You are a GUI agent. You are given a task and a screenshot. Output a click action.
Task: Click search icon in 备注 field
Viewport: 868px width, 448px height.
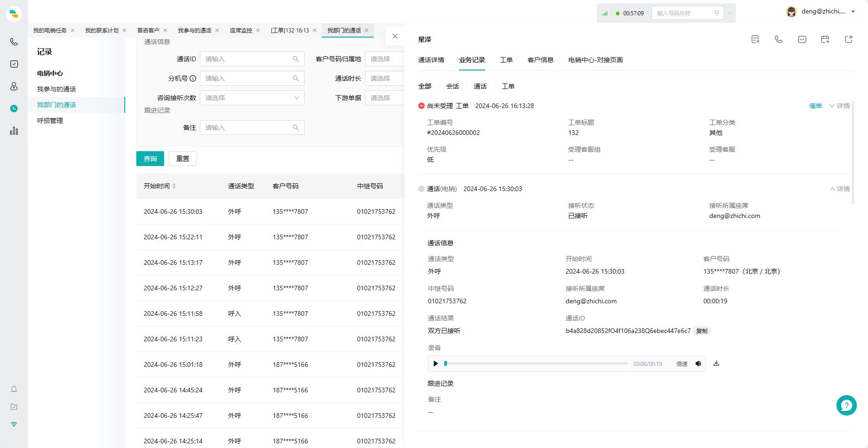296,128
